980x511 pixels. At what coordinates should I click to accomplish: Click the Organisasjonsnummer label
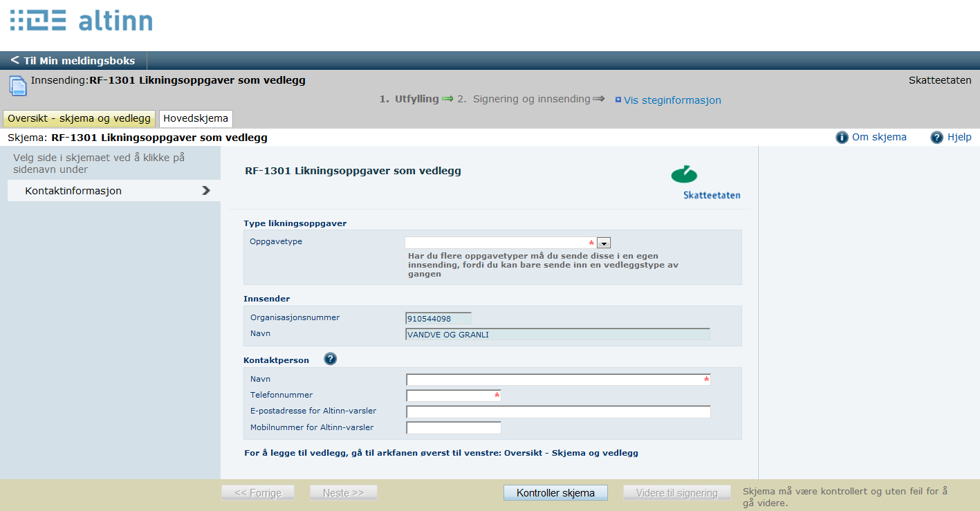coord(295,317)
